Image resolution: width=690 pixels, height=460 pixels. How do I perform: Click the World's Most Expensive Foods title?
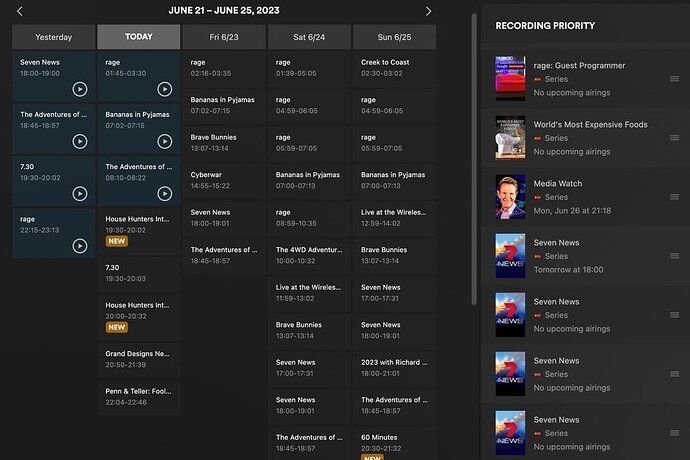click(591, 125)
